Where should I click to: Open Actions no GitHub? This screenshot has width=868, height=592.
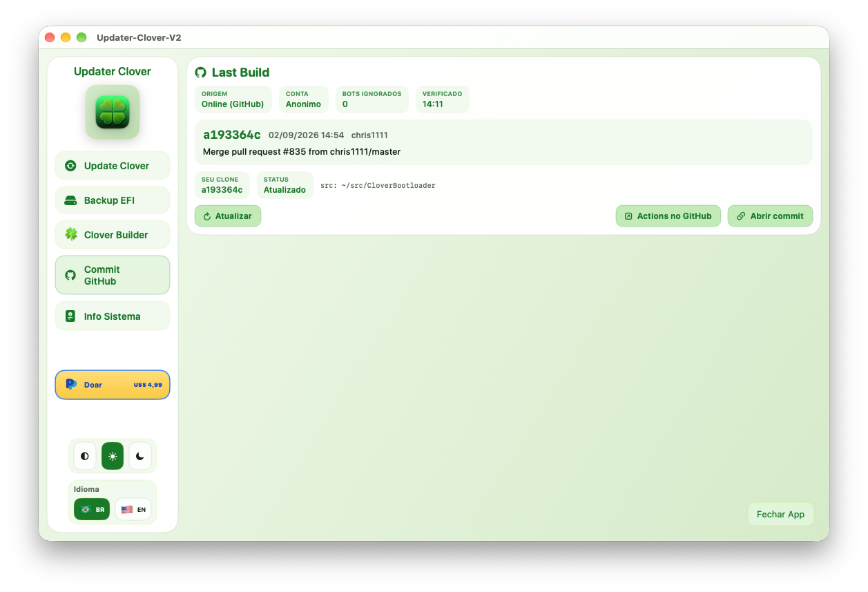pos(668,216)
